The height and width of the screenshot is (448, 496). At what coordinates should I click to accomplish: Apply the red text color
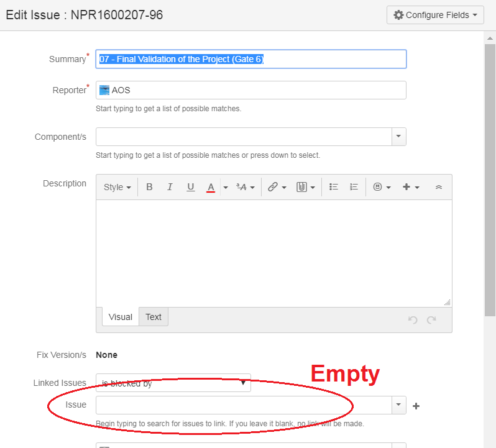[x=211, y=187]
